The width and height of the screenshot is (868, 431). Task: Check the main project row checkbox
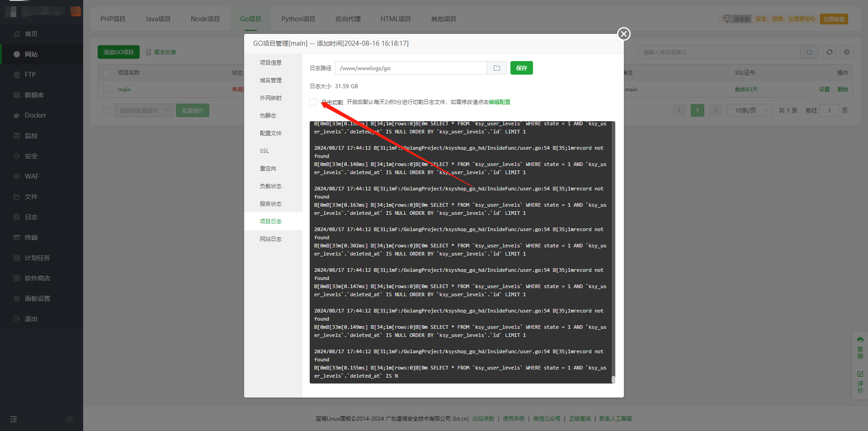click(x=106, y=90)
